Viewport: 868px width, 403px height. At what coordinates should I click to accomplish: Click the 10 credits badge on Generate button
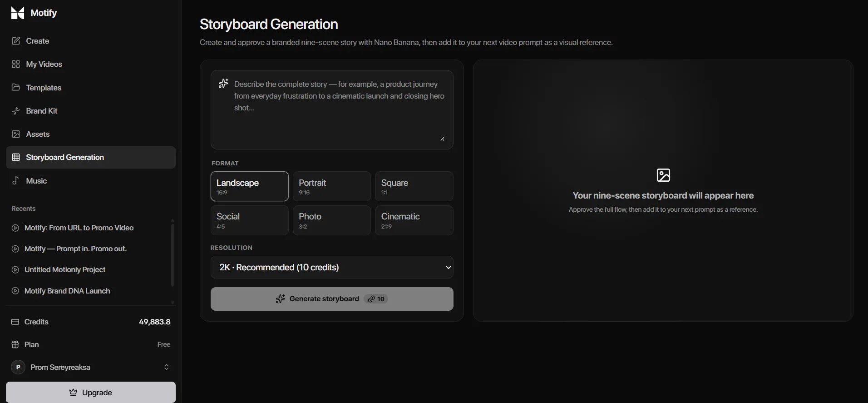(x=376, y=299)
